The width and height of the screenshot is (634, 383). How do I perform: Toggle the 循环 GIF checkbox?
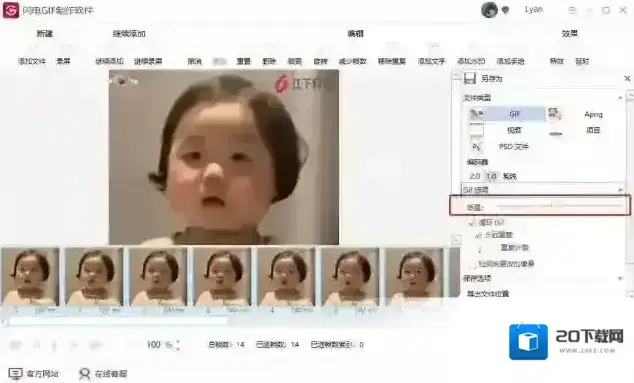coord(471,222)
